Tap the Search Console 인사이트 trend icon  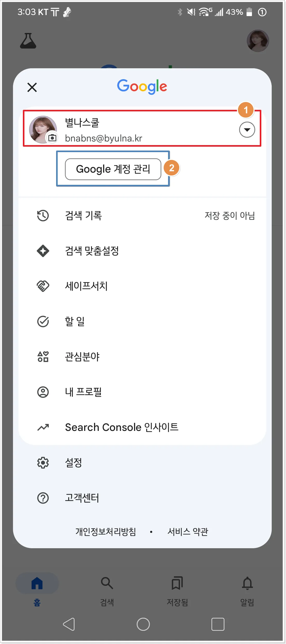point(43,427)
